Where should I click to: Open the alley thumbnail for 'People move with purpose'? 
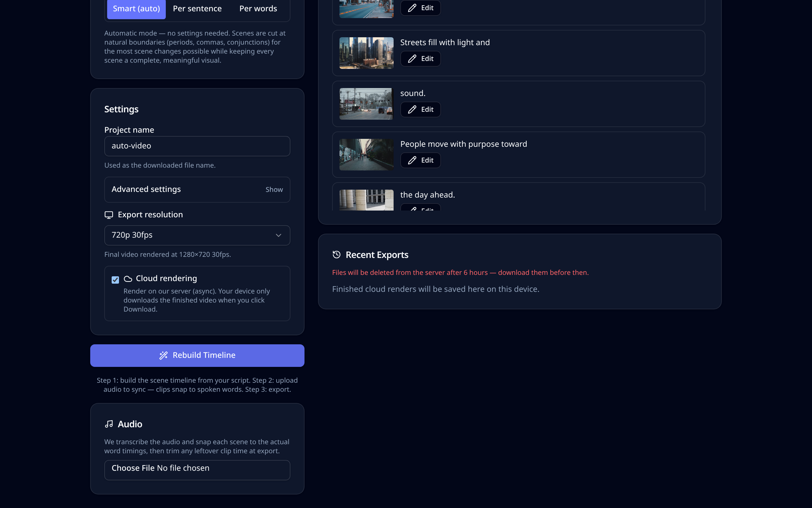click(x=367, y=155)
